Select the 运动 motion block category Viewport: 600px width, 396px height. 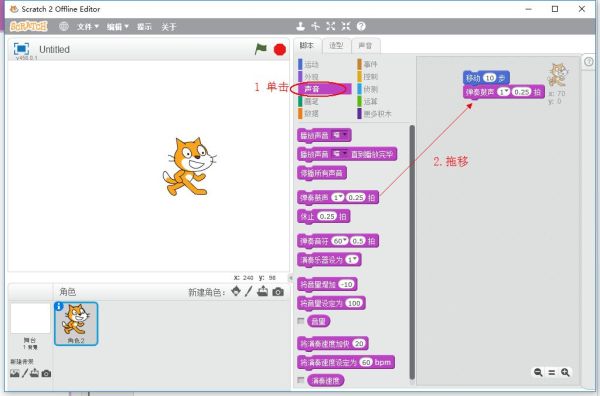[x=311, y=64]
